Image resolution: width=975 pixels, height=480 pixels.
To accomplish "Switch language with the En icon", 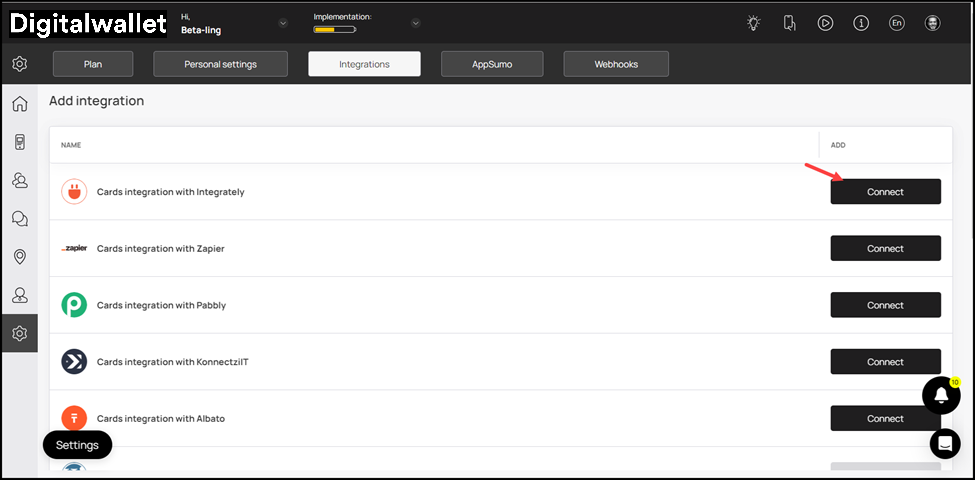I will [x=897, y=24].
